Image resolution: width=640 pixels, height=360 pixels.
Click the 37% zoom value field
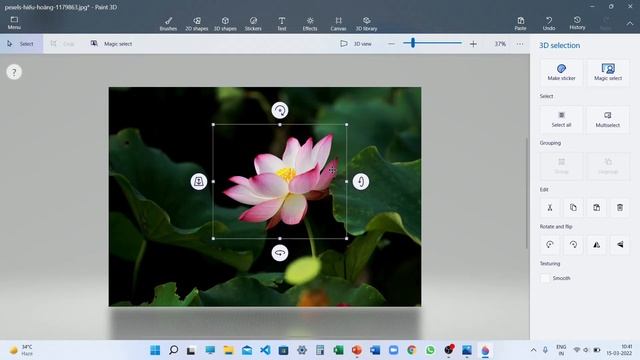coord(500,44)
